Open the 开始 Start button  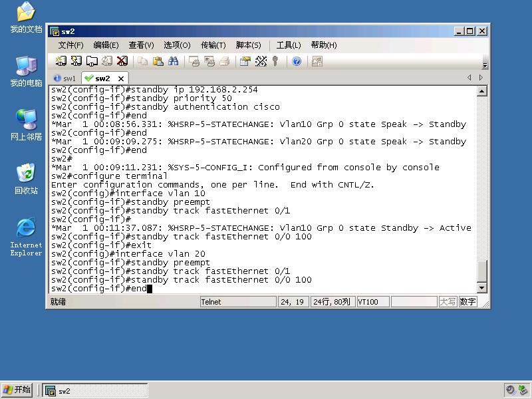coord(17,390)
